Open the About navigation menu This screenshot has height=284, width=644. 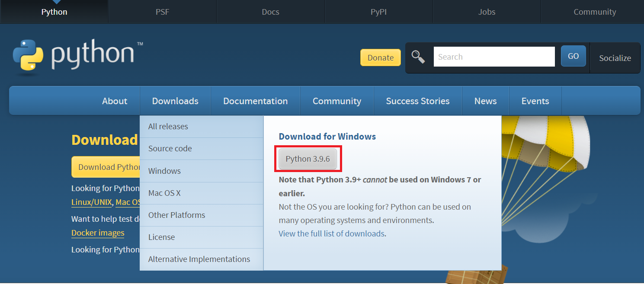pyautogui.click(x=115, y=101)
